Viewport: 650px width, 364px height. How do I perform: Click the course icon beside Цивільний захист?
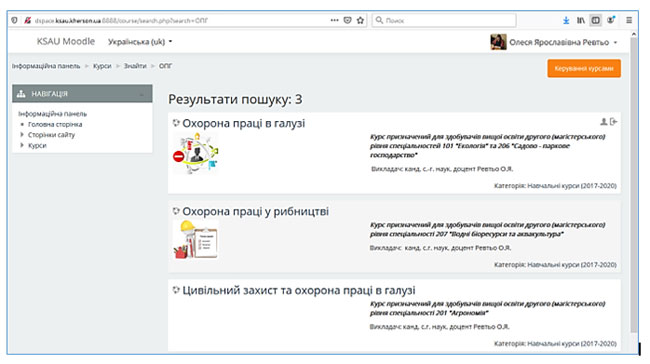click(176, 290)
